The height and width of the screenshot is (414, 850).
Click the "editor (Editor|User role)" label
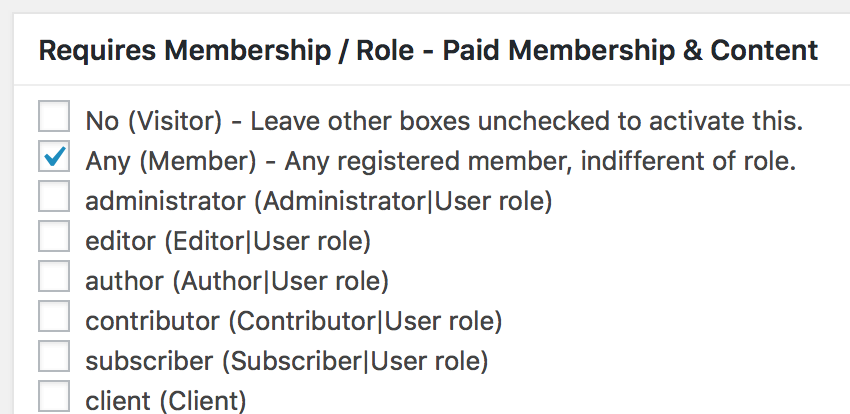228,241
